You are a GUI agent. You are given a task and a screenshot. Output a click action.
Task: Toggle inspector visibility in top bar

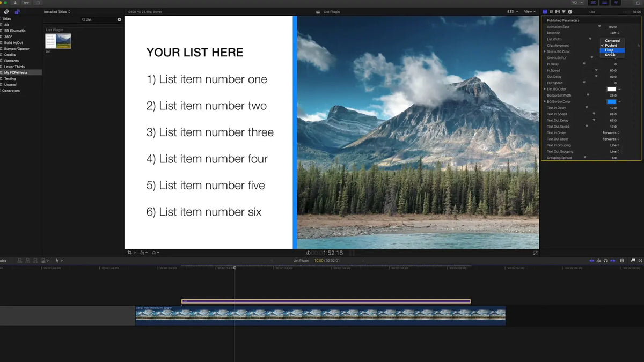click(616, 3)
